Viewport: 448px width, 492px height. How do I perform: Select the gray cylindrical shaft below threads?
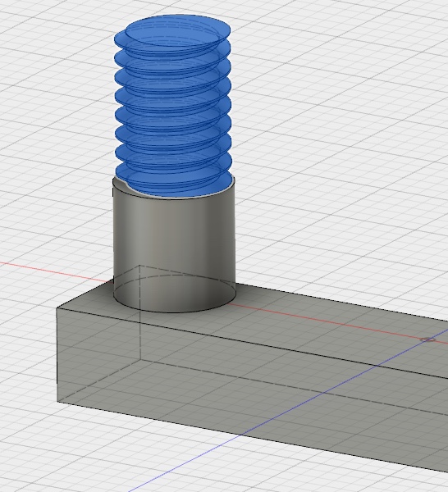(x=174, y=248)
